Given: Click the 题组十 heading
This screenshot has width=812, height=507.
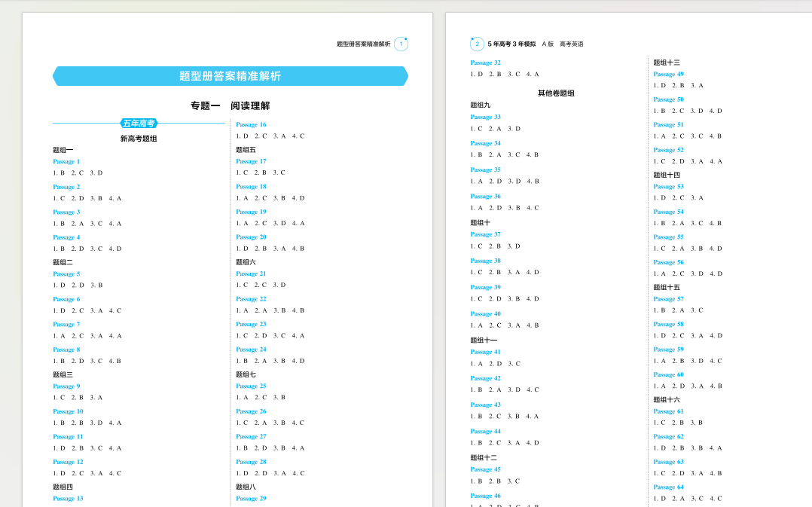Looking at the screenshot, I should (480, 223).
